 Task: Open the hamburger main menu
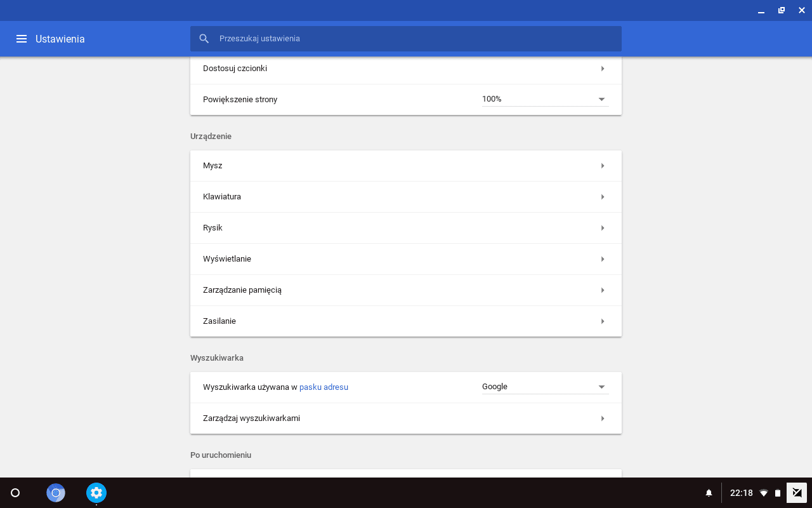click(x=22, y=39)
